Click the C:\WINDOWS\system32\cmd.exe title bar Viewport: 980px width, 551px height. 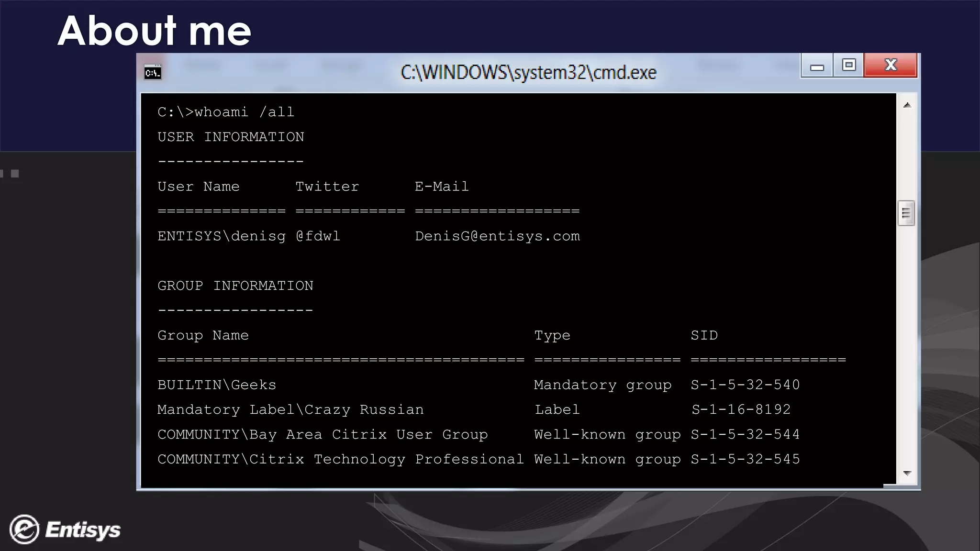[528, 73]
